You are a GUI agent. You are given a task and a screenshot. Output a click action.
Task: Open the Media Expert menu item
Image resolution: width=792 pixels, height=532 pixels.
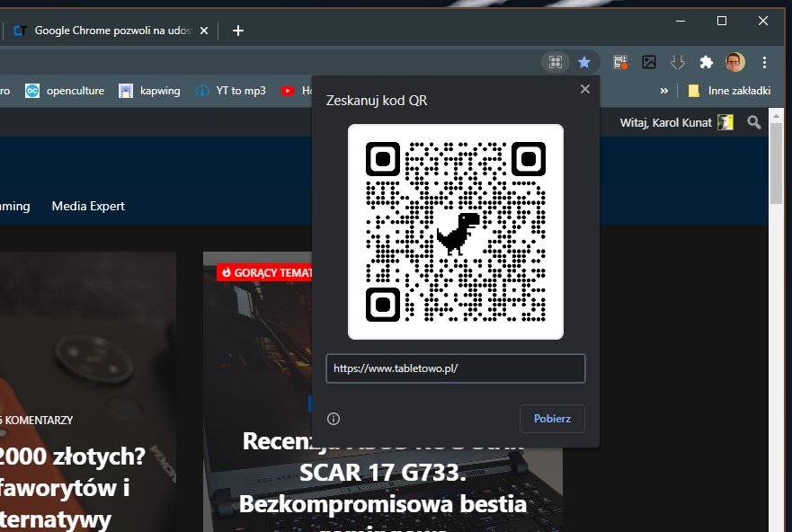[88, 206]
